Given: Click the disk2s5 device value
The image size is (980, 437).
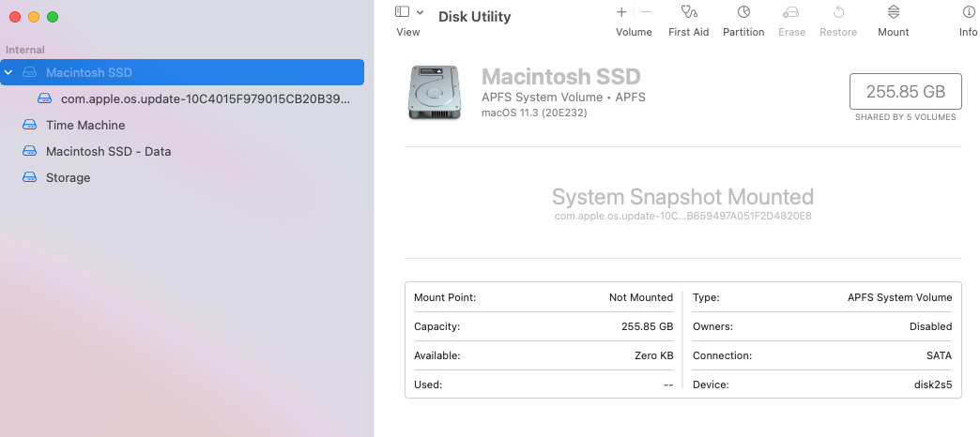Looking at the screenshot, I should tap(933, 385).
